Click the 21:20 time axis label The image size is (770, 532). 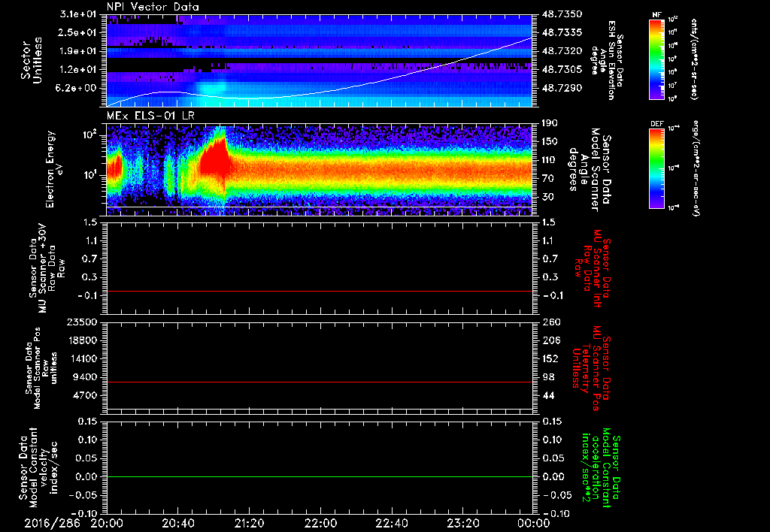coord(250,523)
